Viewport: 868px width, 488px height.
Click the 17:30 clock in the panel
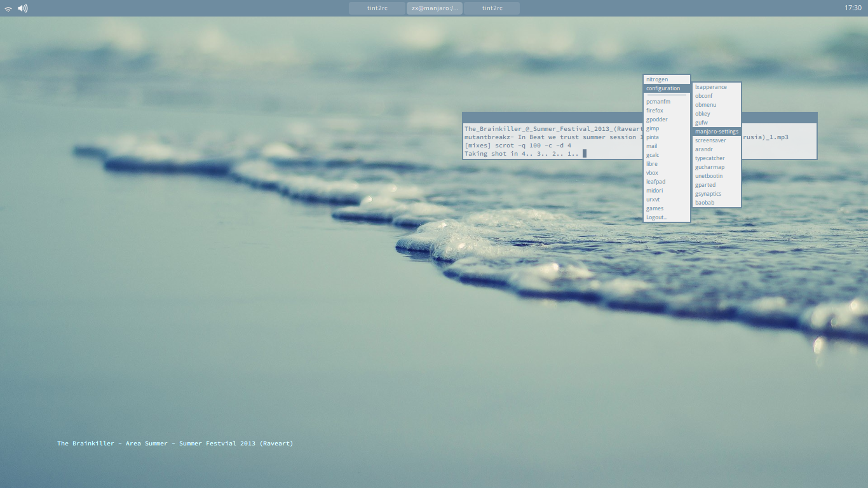853,8
